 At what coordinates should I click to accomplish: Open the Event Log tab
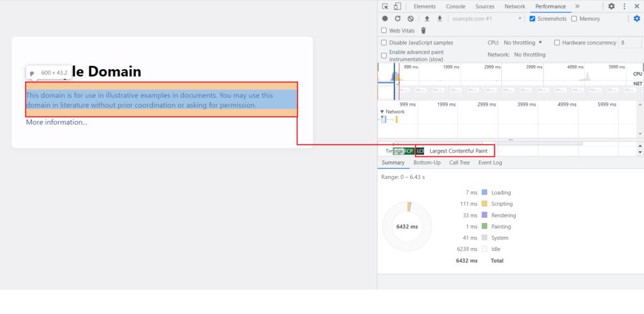point(490,162)
